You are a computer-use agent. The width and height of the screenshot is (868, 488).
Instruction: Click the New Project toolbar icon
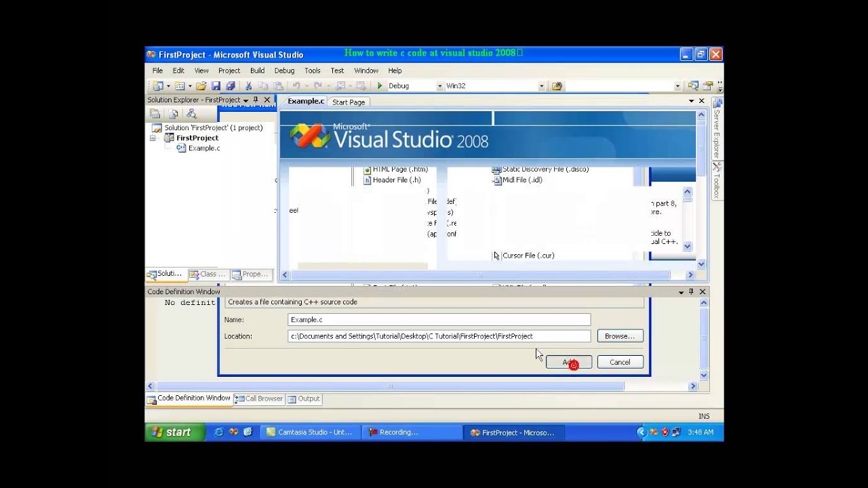(x=158, y=86)
